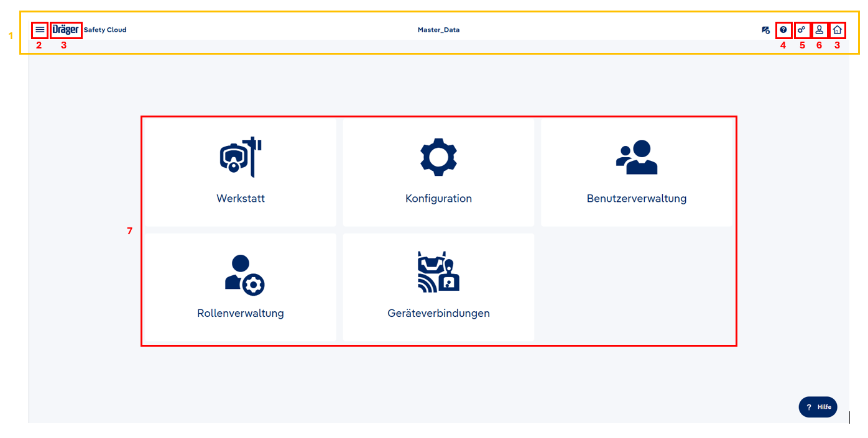This screenshot has height=438, width=868.
Task: Click the Safety Cloud text in header
Action: point(105,30)
